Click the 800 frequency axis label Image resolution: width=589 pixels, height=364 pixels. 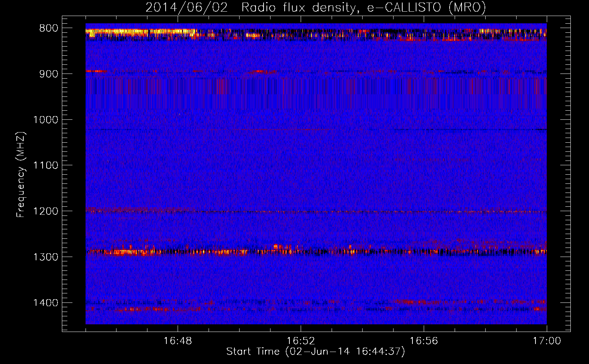click(49, 28)
